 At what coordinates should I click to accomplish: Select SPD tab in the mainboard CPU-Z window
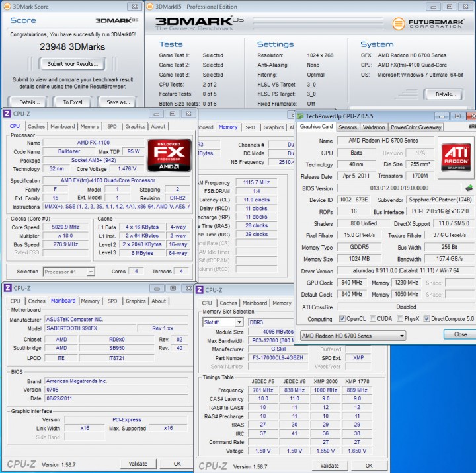[112, 301]
